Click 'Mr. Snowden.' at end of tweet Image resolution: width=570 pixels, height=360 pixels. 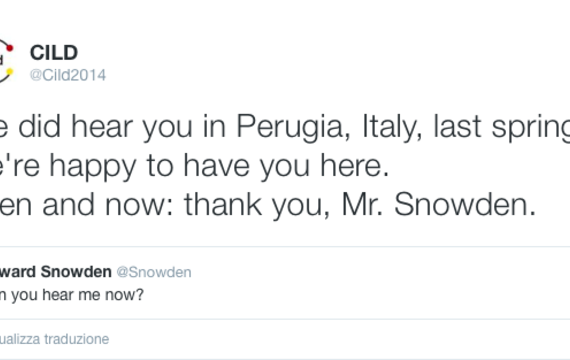(x=439, y=204)
